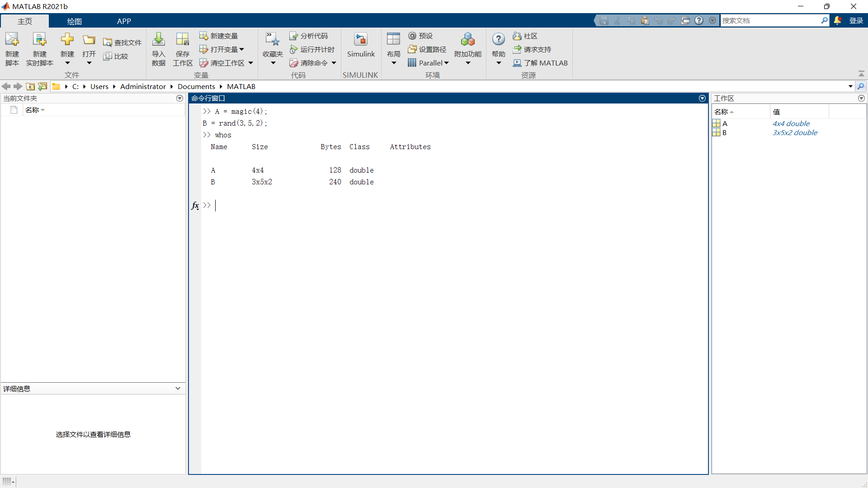This screenshot has width=868, height=488.
Task: Click Users in the address path
Action: (99, 86)
